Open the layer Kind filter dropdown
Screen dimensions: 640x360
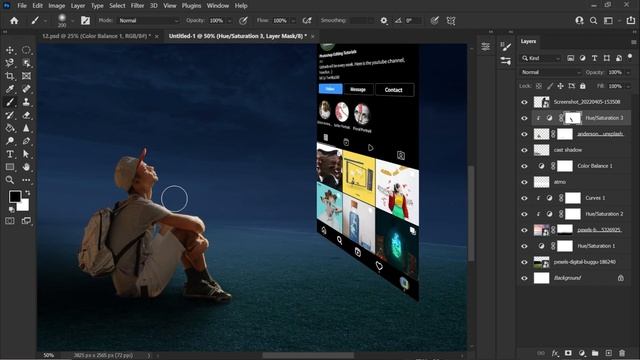(541, 58)
